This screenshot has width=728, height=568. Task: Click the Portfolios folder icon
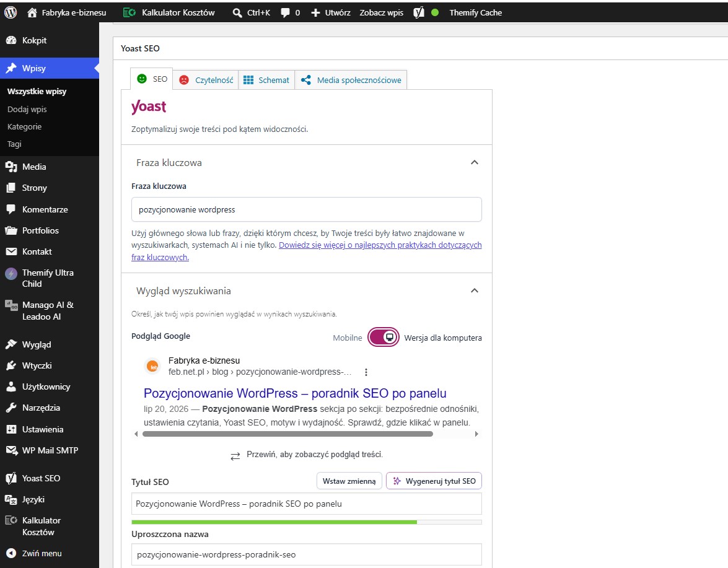pyautogui.click(x=11, y=230)
